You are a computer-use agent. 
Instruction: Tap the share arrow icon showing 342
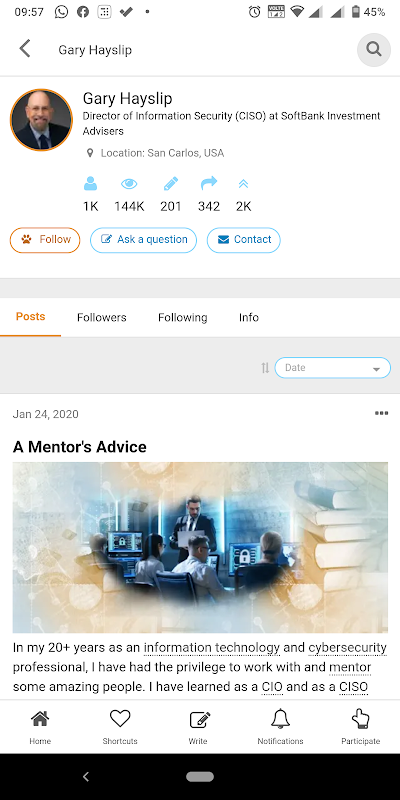tap(209, 183)
